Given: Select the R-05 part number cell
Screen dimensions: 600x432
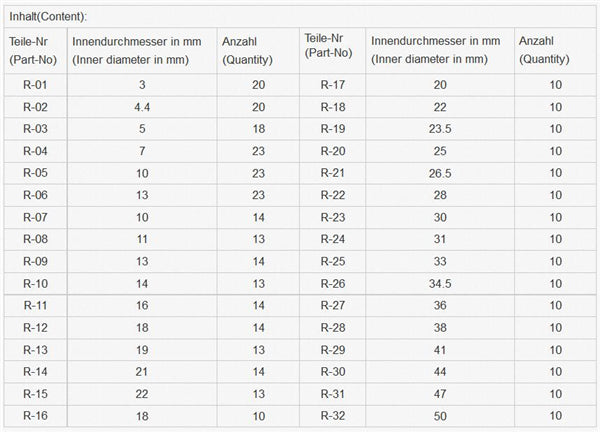Looking at the screenshot, I should coord(35,173).
